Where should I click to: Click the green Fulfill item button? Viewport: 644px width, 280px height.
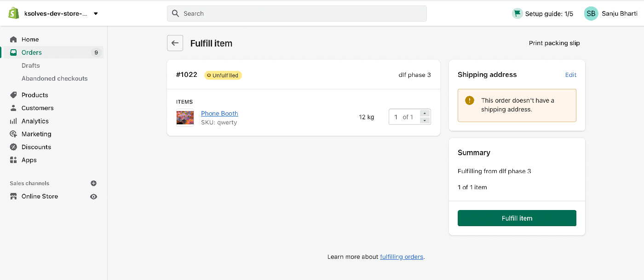[x=517, y=218]
